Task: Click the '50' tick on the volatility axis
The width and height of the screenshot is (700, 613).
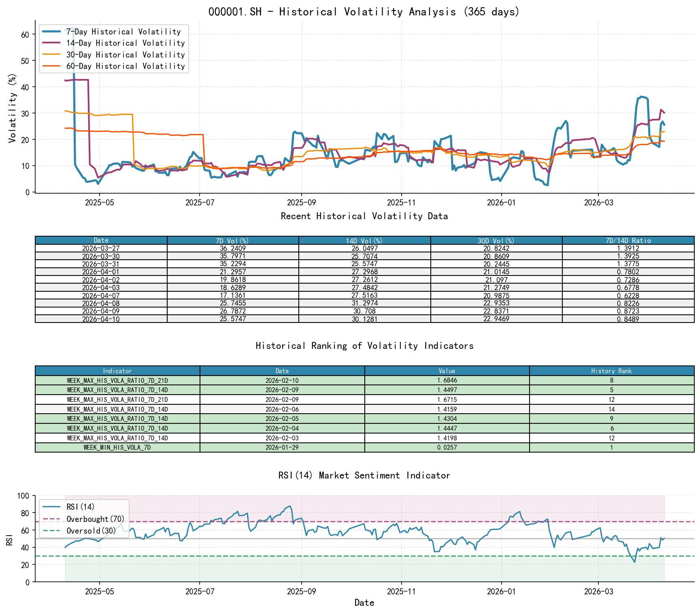Action: tap(25, 61)
